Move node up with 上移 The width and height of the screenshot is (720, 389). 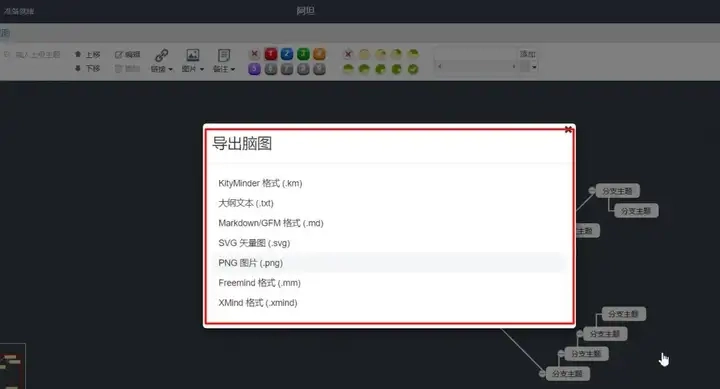(87, 54)
